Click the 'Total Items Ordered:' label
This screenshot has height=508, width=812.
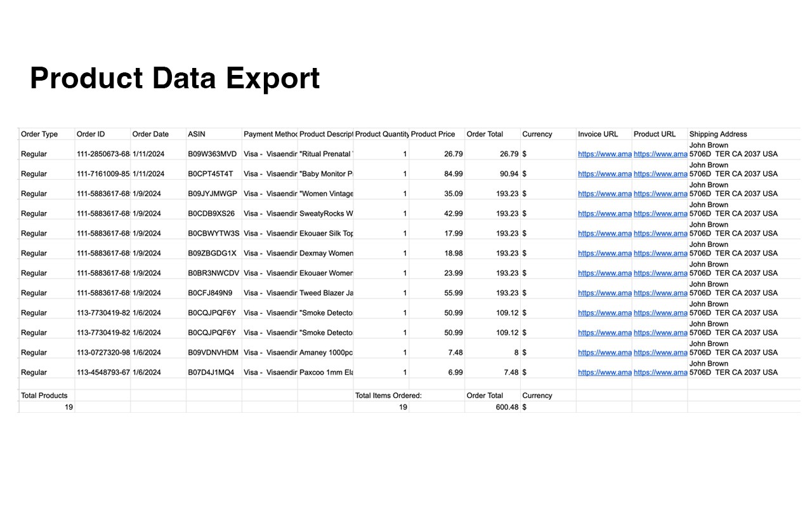(x=388, y=396)
